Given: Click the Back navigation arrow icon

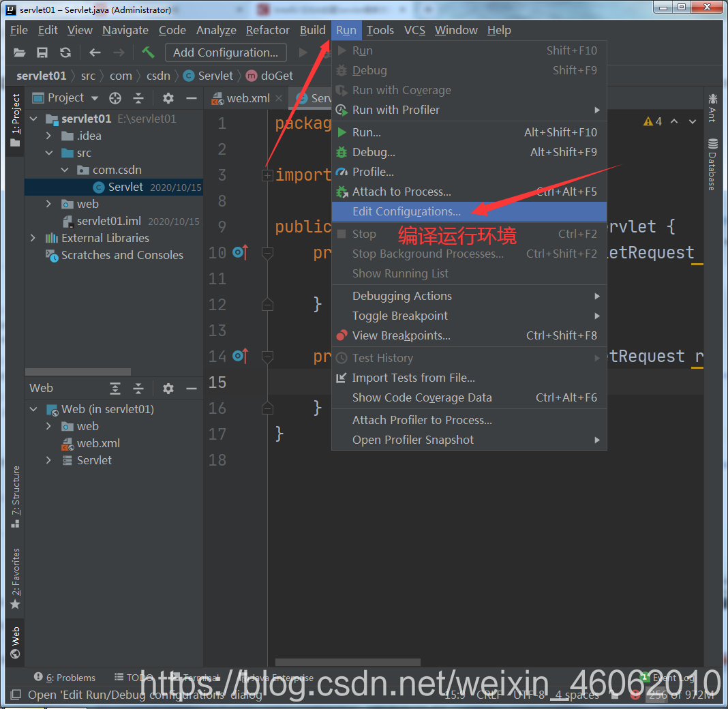Looking at the screenshot, I should click(95, 52).
